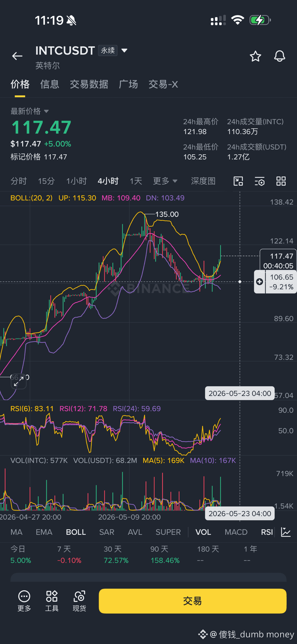The image size is (297, 644).
Task: Tap the 2026-05-23 04:00 crosshair date label
Action: tap(240, 393)
